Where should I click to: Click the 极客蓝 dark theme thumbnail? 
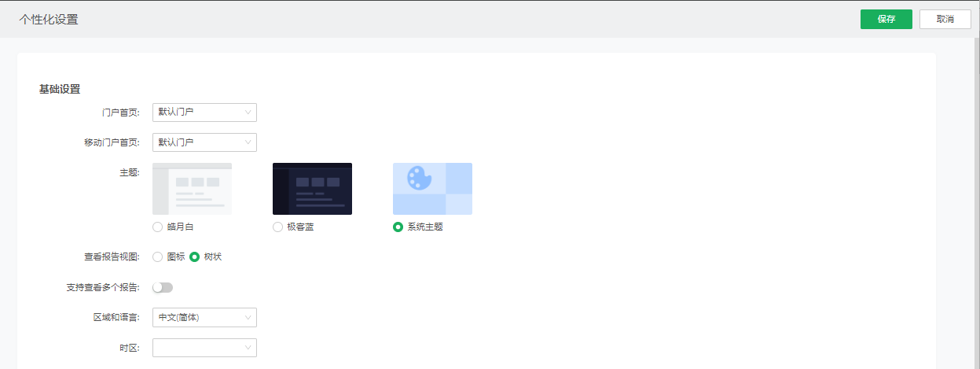point(312,189)
